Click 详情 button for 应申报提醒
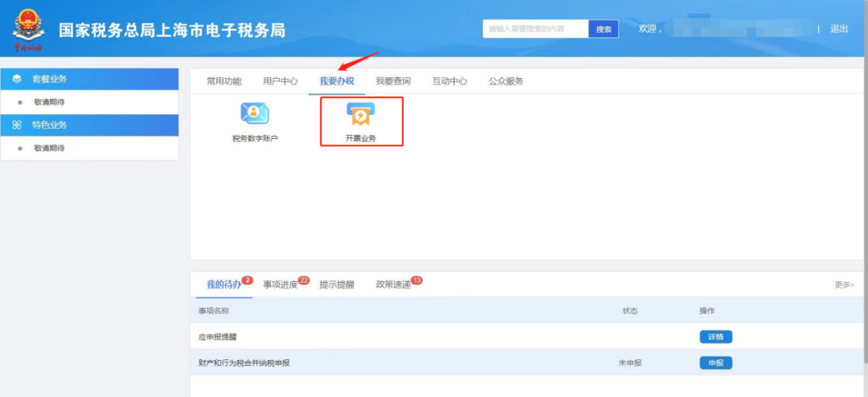868x397 pixels. coord(716,337)
